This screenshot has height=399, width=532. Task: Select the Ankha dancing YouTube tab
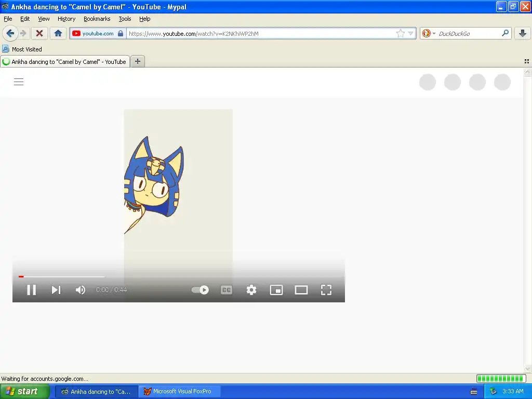tap(65, 61)
